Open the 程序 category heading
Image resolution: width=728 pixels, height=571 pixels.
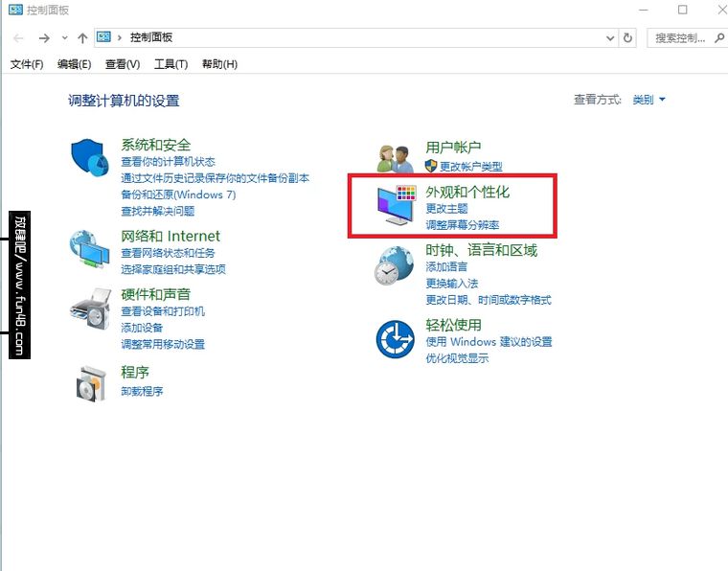135,373
